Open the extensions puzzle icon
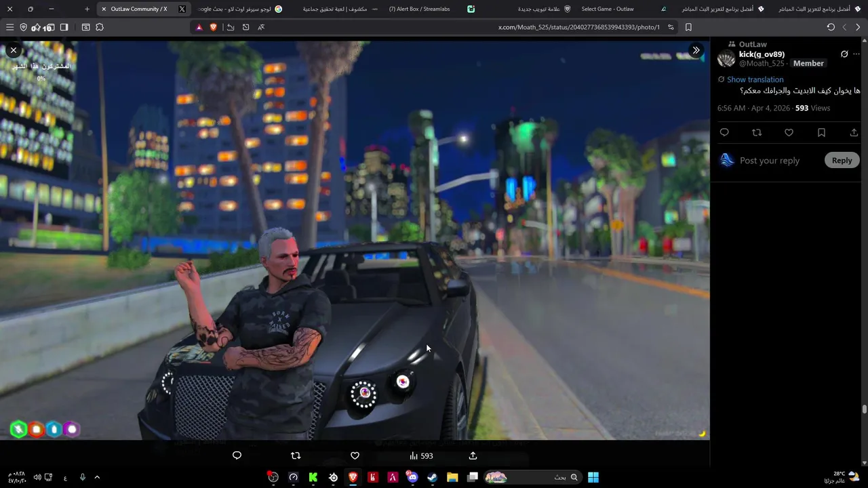Image resolution: width=868 pixels, height=488 pixels. click(x=100, y=27)
